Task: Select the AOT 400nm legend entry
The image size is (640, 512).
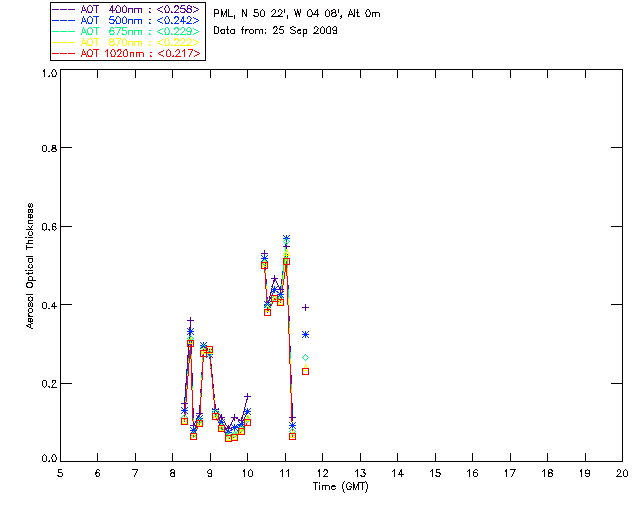Action: (127, 9)
